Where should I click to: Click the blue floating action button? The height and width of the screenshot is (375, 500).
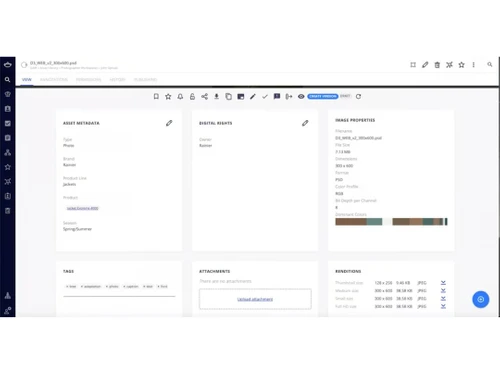click(481, 299)
